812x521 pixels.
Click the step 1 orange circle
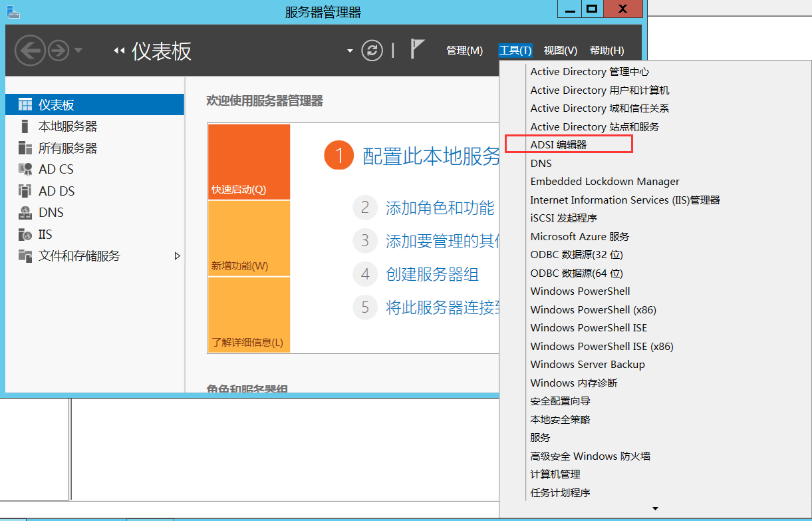[338, 156]
